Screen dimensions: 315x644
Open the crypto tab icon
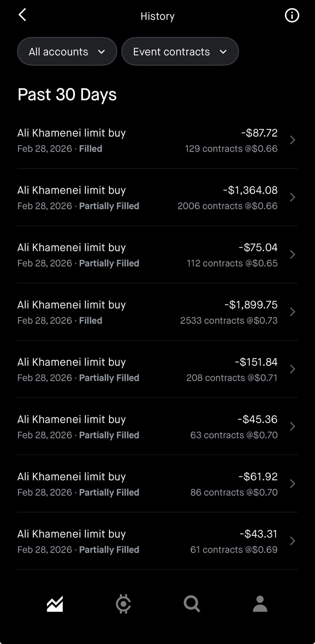click(x=123, y=604)
